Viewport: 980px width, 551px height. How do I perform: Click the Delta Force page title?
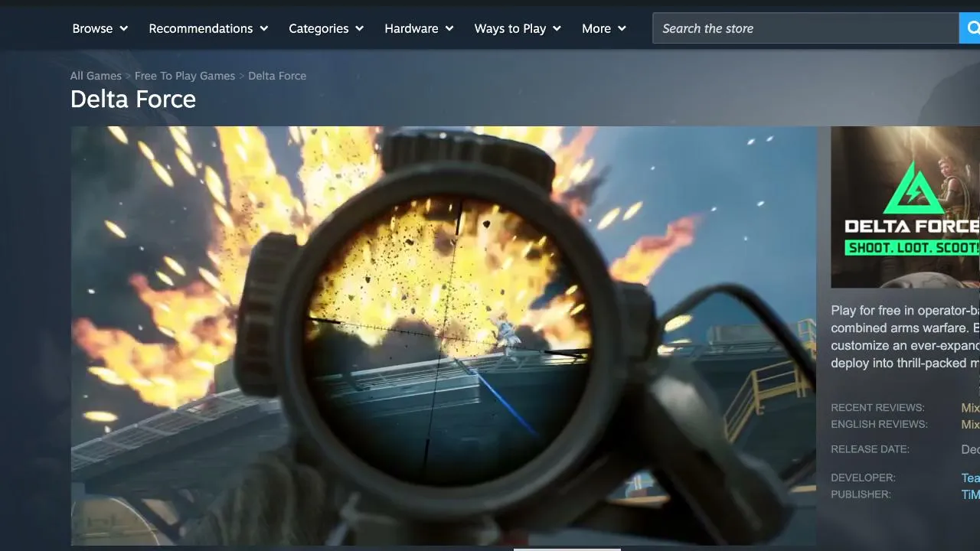click(x=133, y=99)
